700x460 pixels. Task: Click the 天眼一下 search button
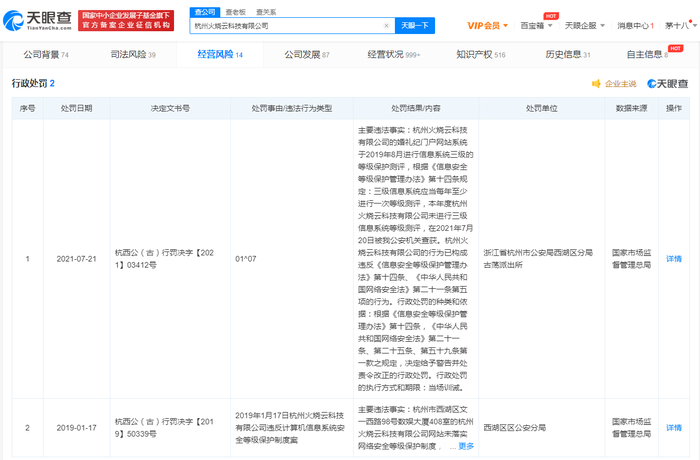(415, 25)
